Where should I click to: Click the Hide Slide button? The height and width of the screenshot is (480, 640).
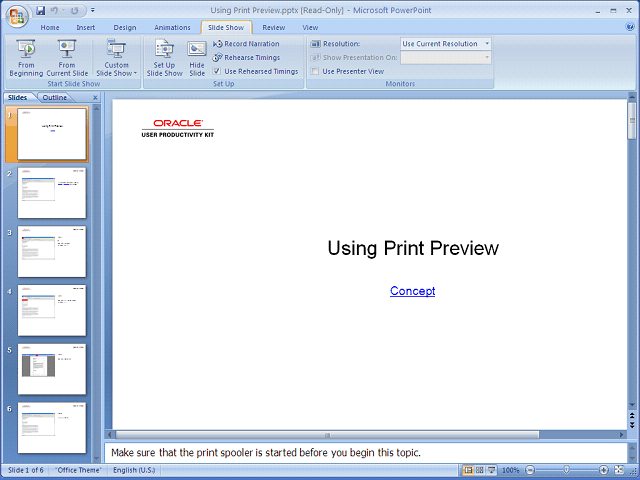197,58
